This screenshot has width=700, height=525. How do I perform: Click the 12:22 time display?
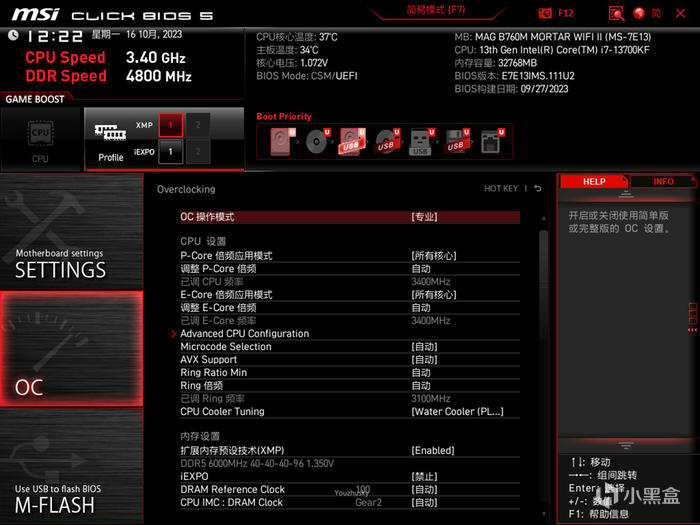pyautogui.click(x=55, y=36)
